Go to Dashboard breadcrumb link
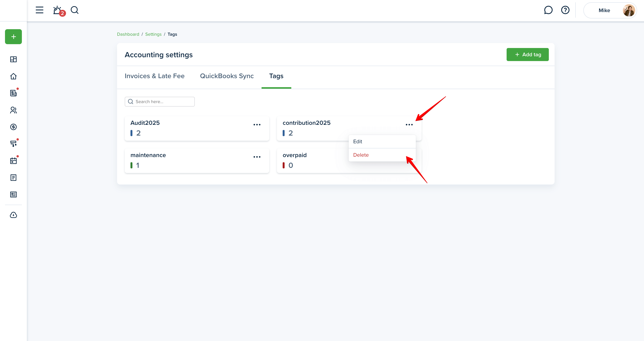The image size is (644, 341). [x=128, y=34]
